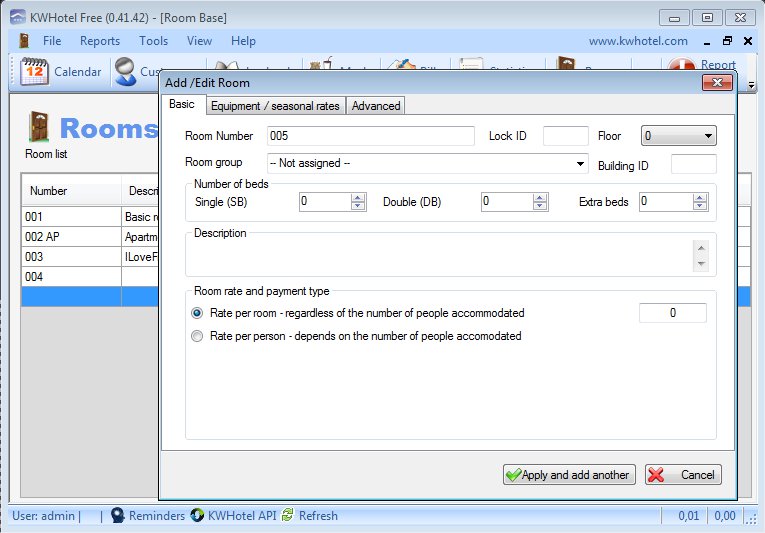Image resolution: width=765 pixels, height=533 pixels.
Task: Open KWHotel API from status bar
Action: point(198,516)
